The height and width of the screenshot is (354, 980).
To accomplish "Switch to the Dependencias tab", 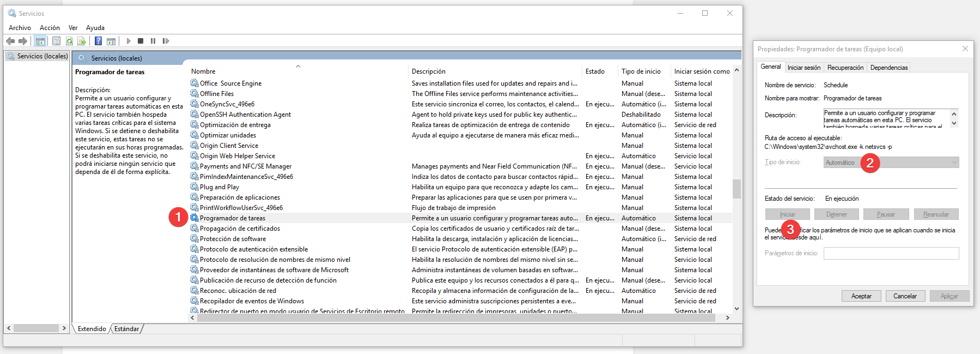I will coord(889,68).
